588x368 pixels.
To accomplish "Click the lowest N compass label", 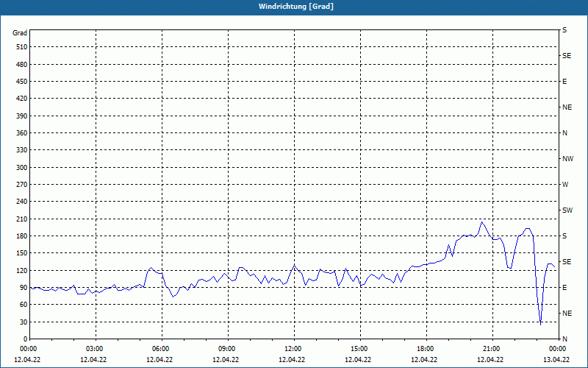I will coord(564,339).
